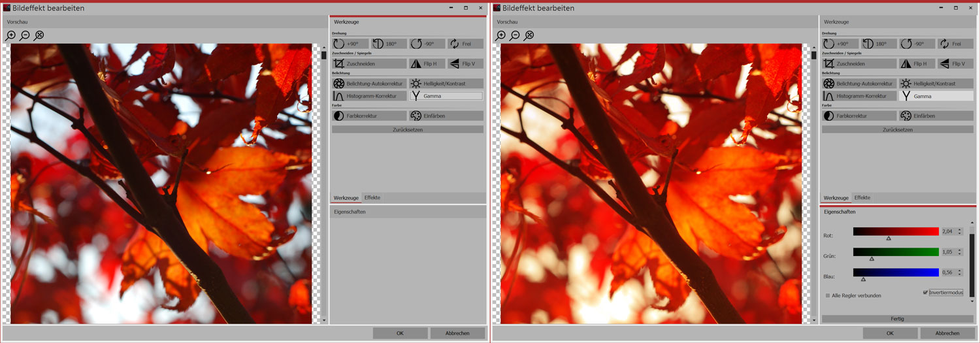Open Histogramm-Korrektur in the right window

click(x=859, y=96)
